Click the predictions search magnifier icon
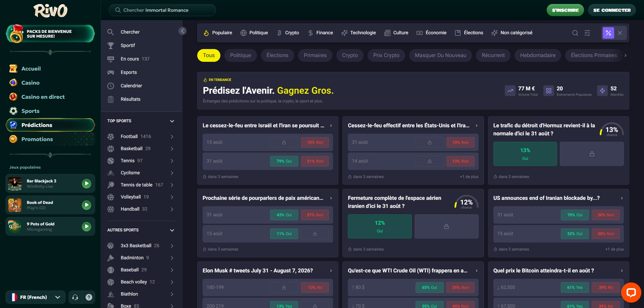This screenshot has width=644, height=308. click(575, 33)
